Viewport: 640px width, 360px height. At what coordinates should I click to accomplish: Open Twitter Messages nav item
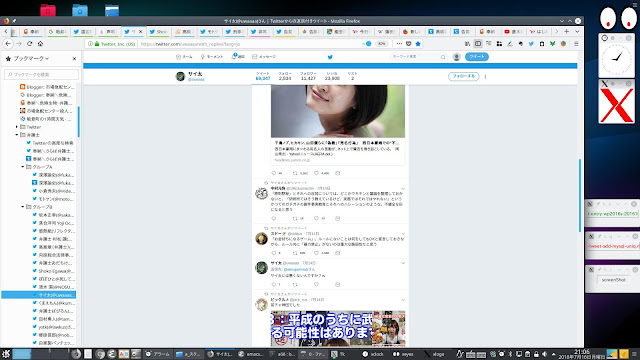pos(264,57)
